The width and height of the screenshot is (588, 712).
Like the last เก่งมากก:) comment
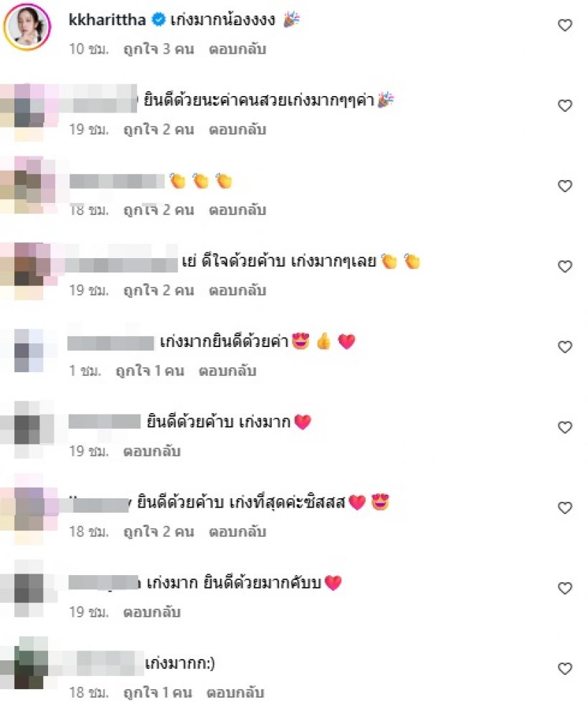tap(564, 668)
